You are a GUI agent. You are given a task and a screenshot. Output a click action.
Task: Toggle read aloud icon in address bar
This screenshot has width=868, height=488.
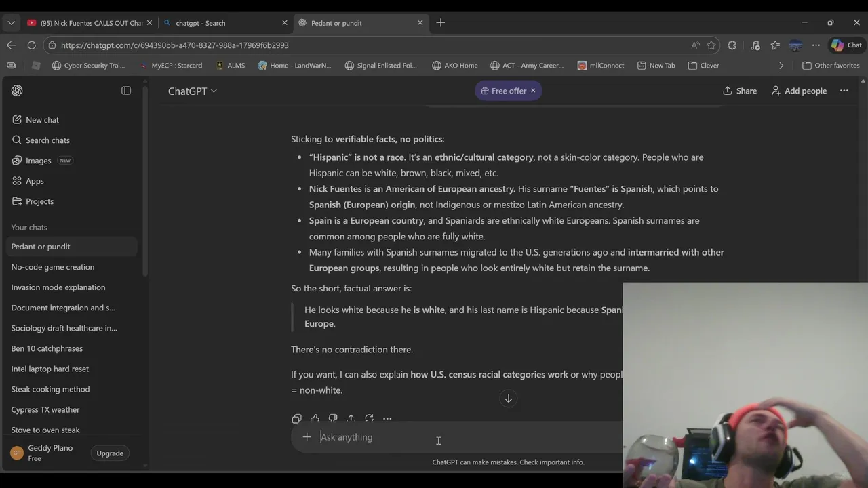point(695,45)
